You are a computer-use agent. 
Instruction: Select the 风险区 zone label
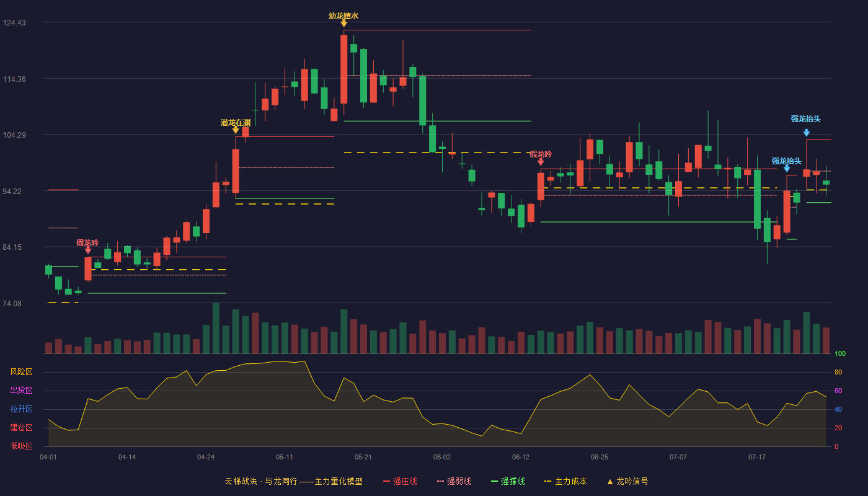[x=21, y=372]
